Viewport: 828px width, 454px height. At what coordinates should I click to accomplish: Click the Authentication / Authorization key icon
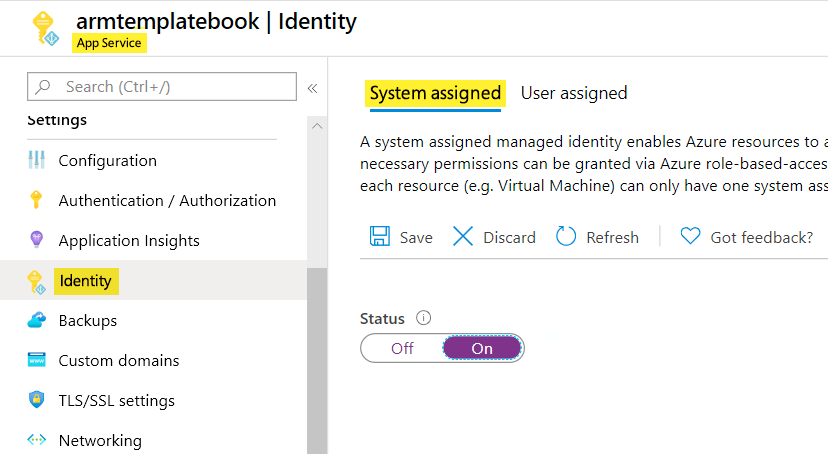[37, 200]
